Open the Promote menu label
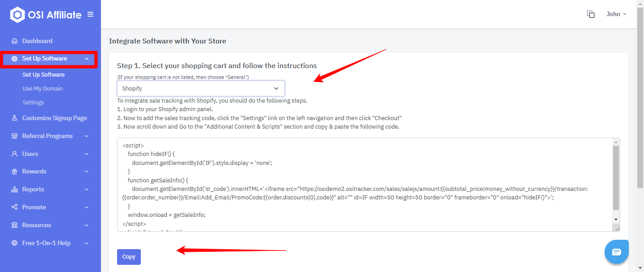 (34, 207)
